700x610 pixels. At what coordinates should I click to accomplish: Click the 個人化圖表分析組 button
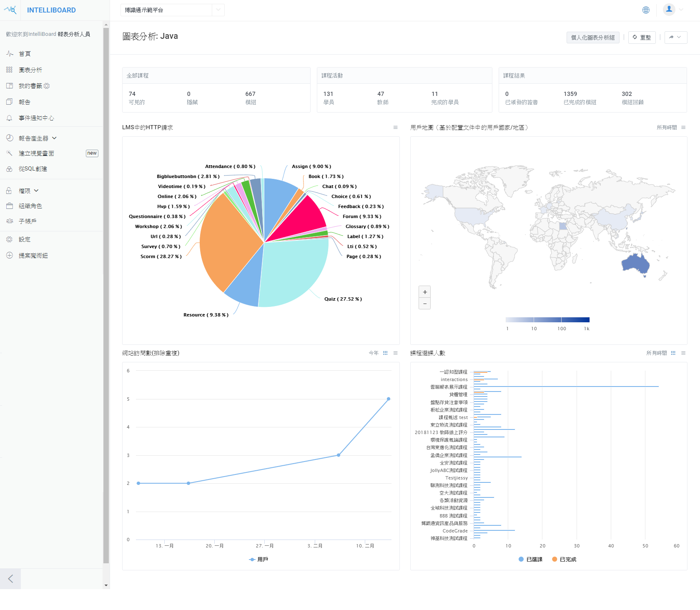click(592, 38)
